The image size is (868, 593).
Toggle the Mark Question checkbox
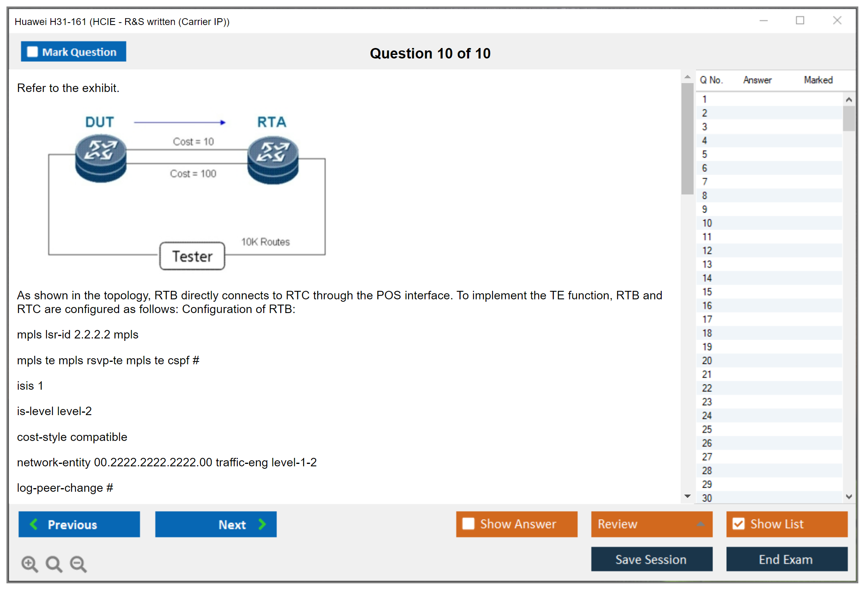tap(32, 52)
